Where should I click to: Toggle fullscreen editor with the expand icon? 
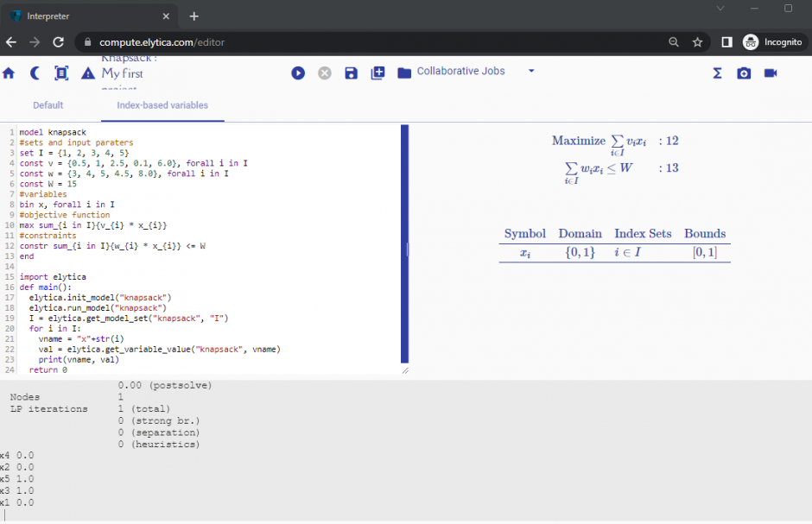[60, 73]
